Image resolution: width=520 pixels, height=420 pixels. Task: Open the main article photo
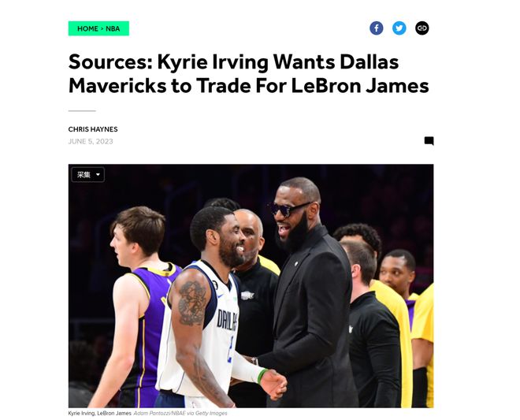point(251,285)
